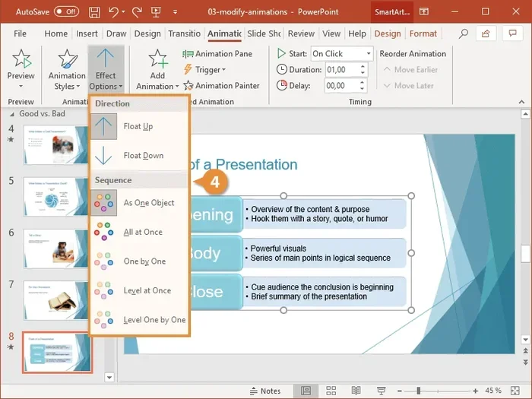The width and height of the screenshot is (532, 399).
Task: Open the Comments icon
Action: pos(512,33)
